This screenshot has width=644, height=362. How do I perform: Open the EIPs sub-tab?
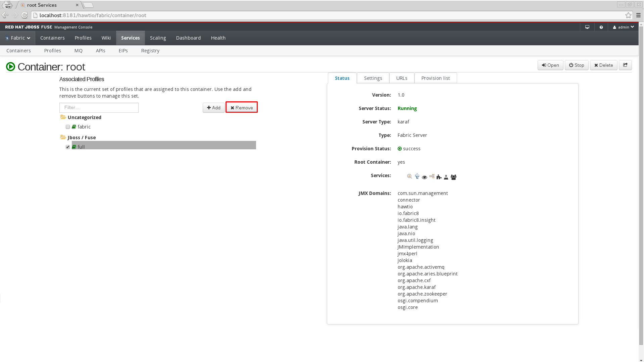[123, 51]
